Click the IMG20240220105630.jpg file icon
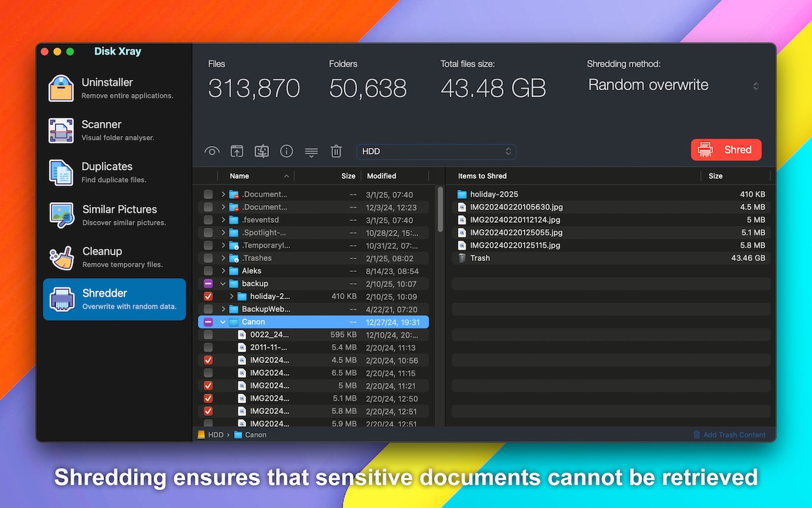Screen dimensions: 812x508 (462, 207)
